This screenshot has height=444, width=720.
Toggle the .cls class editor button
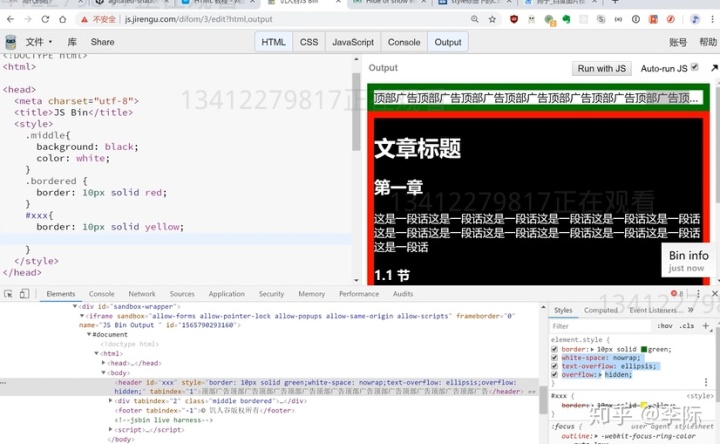tap(687, 326)
